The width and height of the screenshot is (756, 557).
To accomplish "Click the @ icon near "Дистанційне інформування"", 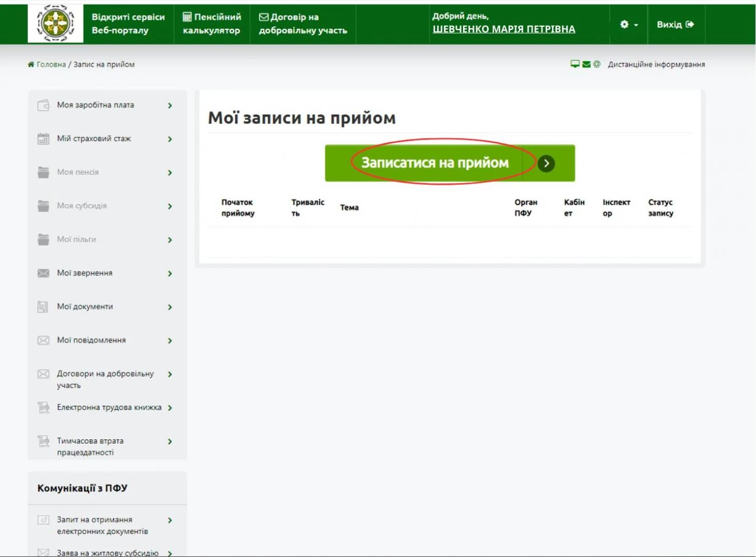I will (597, 64).
